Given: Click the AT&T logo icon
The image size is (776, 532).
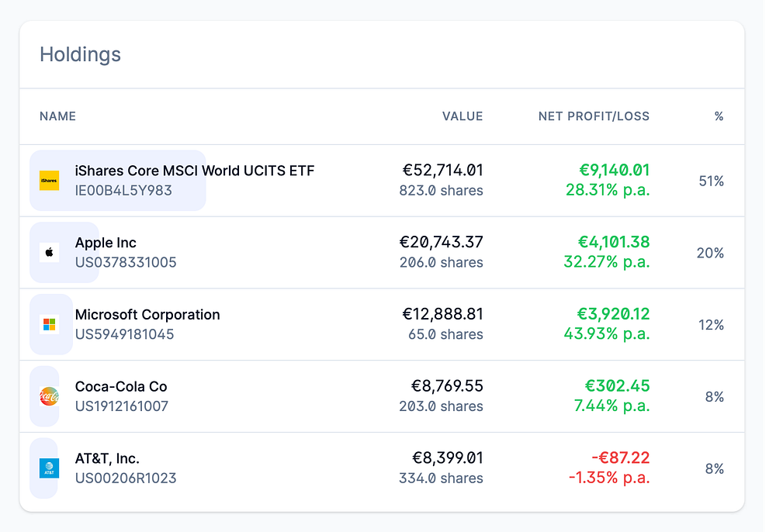Looking at the screenshot, I should (x=49, y=468).
